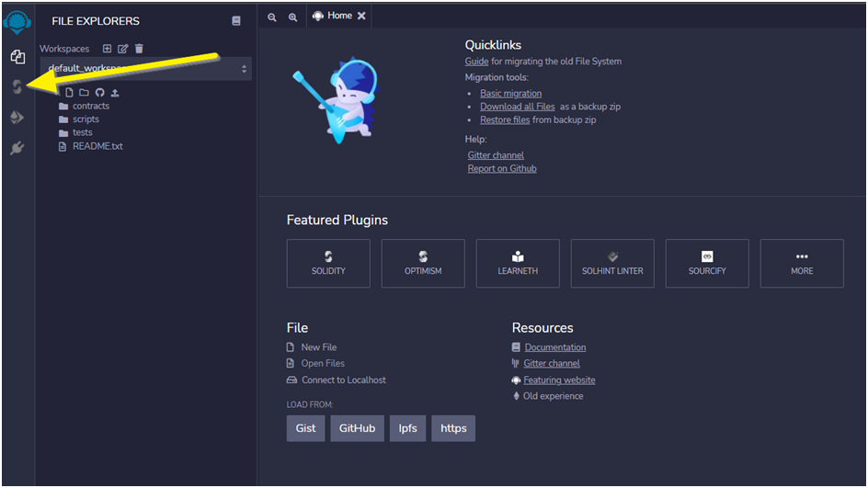Screen dimensions: 868x488
Task: Click the File Explorers documentation book icon
Action: [236, 21]
